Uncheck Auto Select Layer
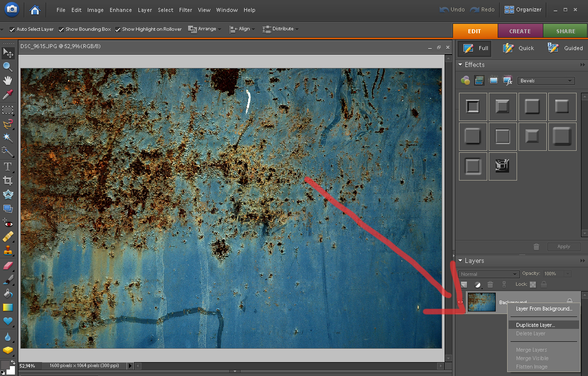 (12, 29)
